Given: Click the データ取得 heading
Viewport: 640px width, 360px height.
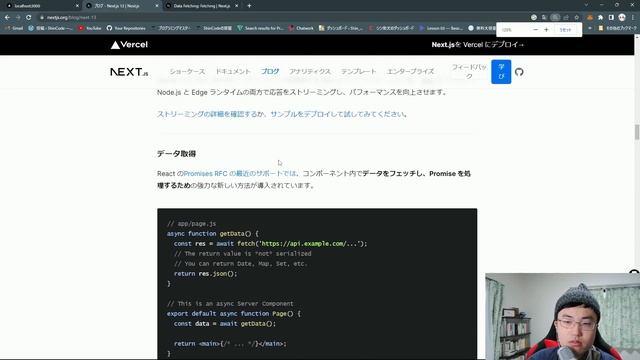Looking at the screenshot, I should (176, 153).
